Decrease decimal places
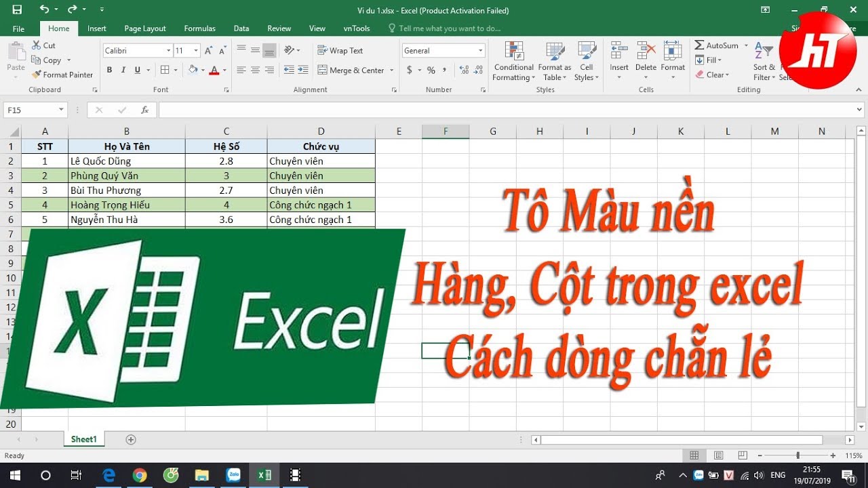868x488 pixels. click(478, 70)
